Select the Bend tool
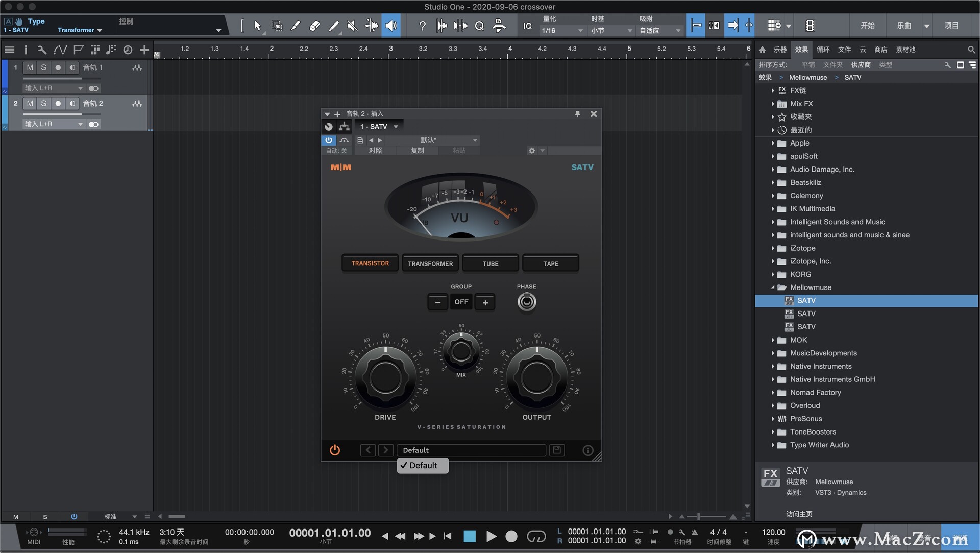 coord(372,26)
